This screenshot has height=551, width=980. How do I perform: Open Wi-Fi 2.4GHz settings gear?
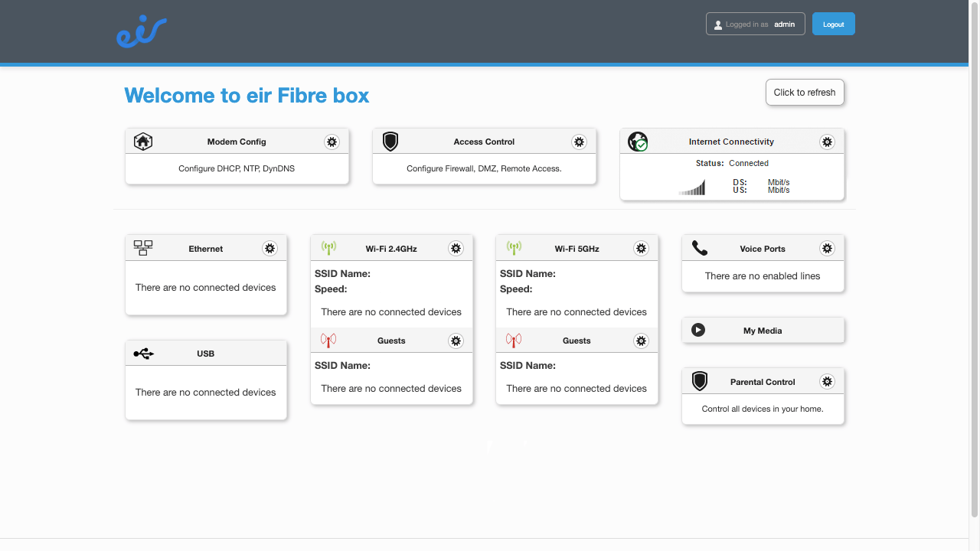click(456, 249)
